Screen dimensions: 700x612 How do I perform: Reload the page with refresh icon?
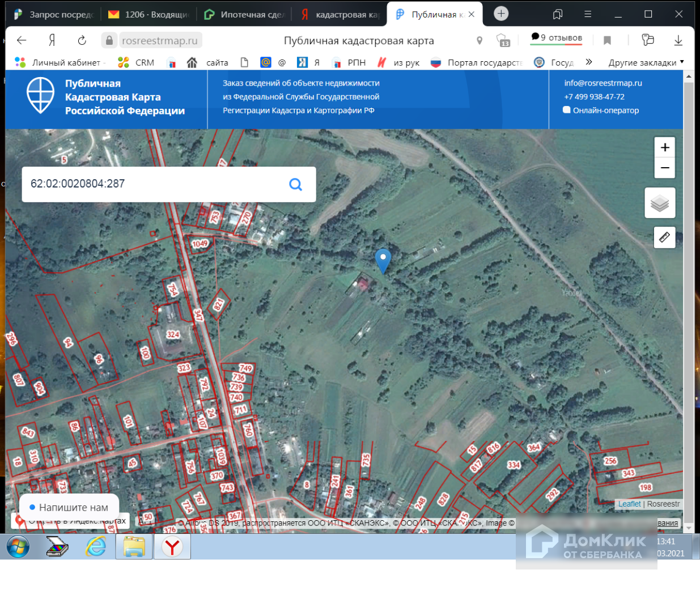click(82, 40)
